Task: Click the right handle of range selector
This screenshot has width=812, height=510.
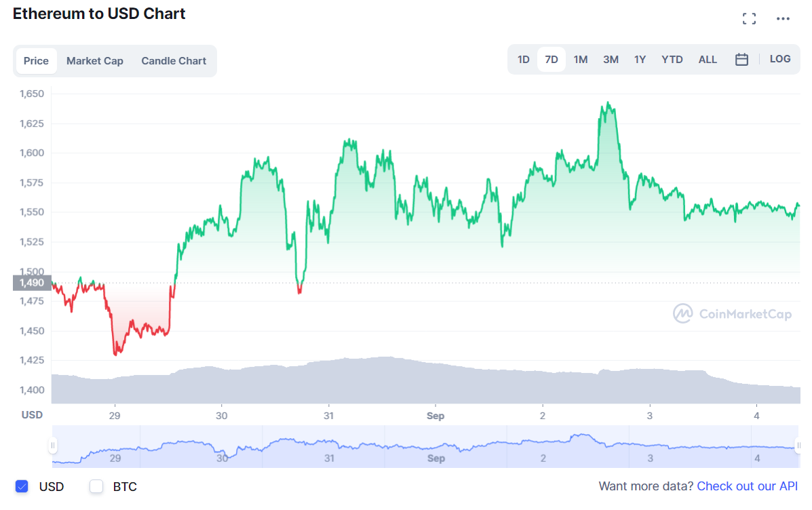Action: [x=798, y=446]
